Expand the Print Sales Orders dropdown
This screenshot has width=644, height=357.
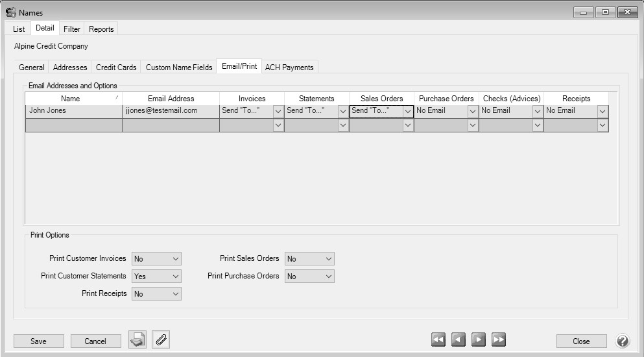[329, 259]
